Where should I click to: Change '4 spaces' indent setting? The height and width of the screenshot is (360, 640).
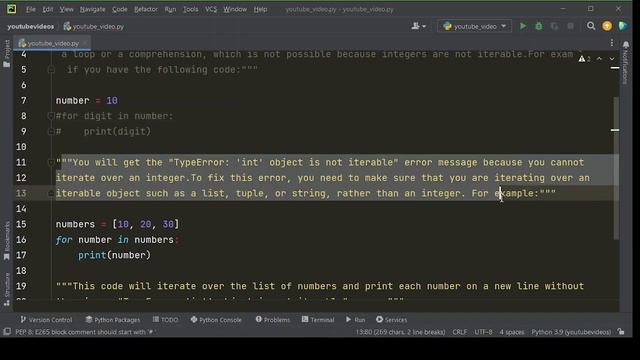click(512, 332)
